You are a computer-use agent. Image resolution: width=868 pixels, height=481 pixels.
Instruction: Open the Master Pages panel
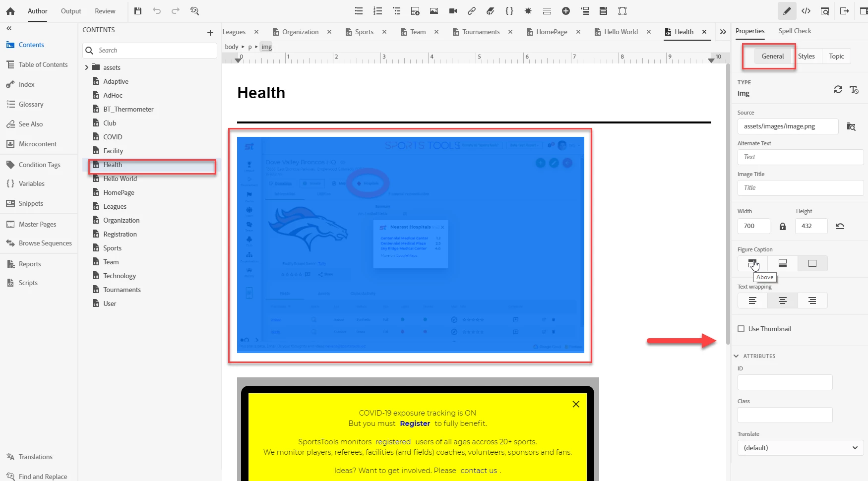coord(37,224)
